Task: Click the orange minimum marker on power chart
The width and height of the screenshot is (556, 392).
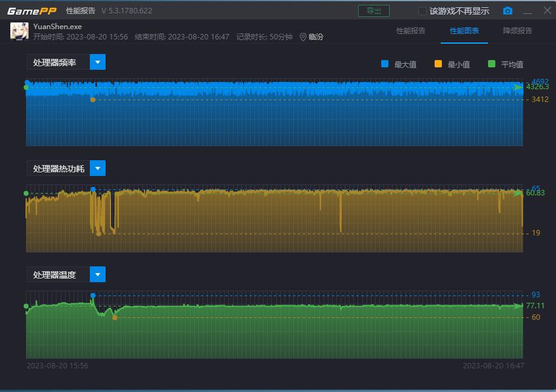Action: (x=99, y=233)
